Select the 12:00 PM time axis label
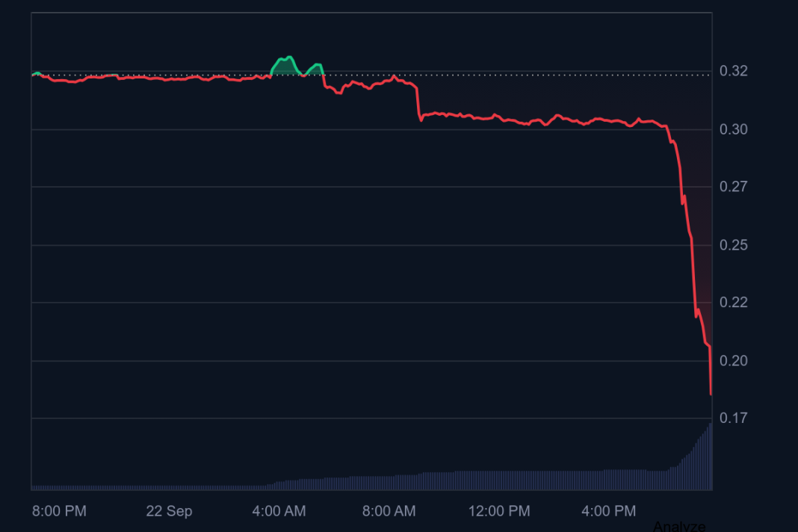 tap(498, 511)
